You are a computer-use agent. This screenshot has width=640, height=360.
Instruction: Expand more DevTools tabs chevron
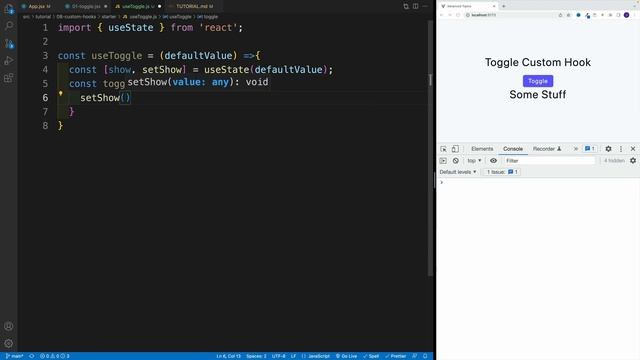[576, 149]
